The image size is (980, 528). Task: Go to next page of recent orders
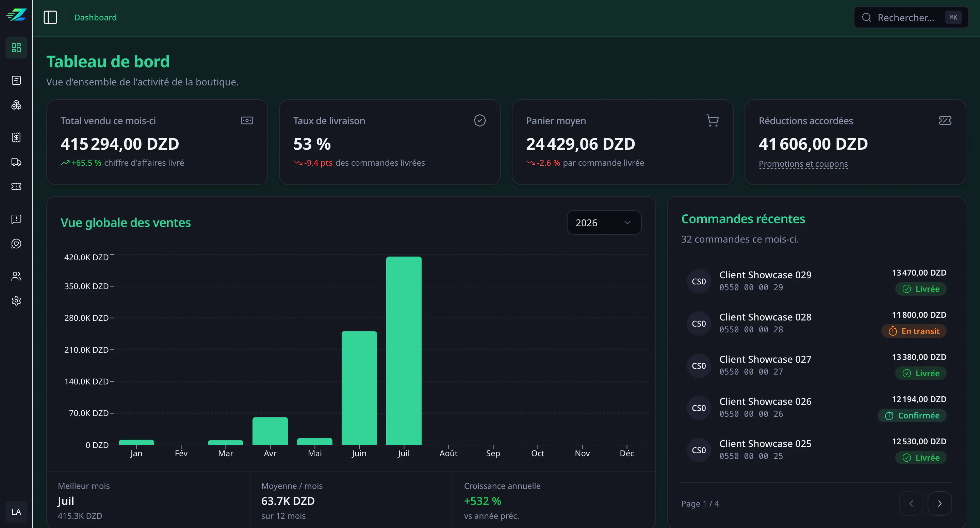[x=939, y=503]
